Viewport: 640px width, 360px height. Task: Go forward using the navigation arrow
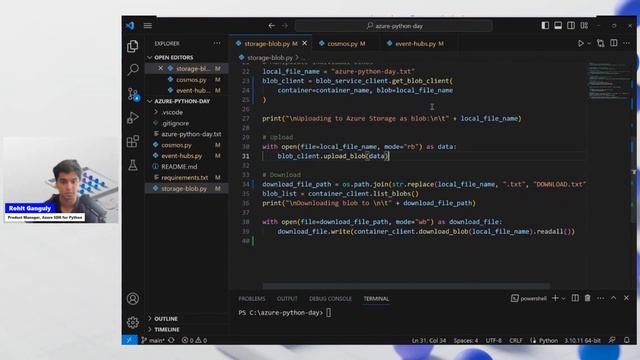pos(285,26)
